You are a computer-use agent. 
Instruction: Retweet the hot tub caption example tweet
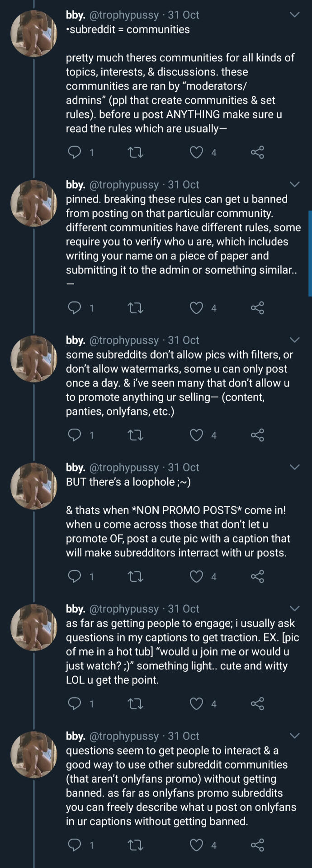click(x=136, y=703)
